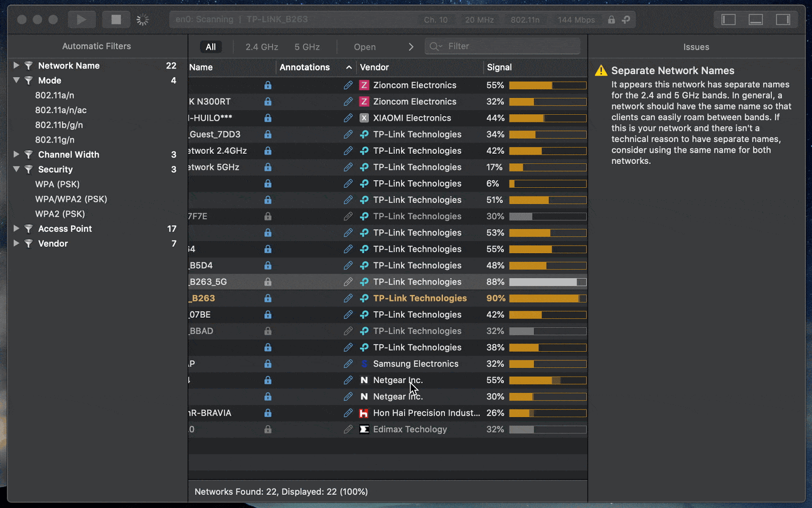Select the 802.11g/n mode filter

55,140
